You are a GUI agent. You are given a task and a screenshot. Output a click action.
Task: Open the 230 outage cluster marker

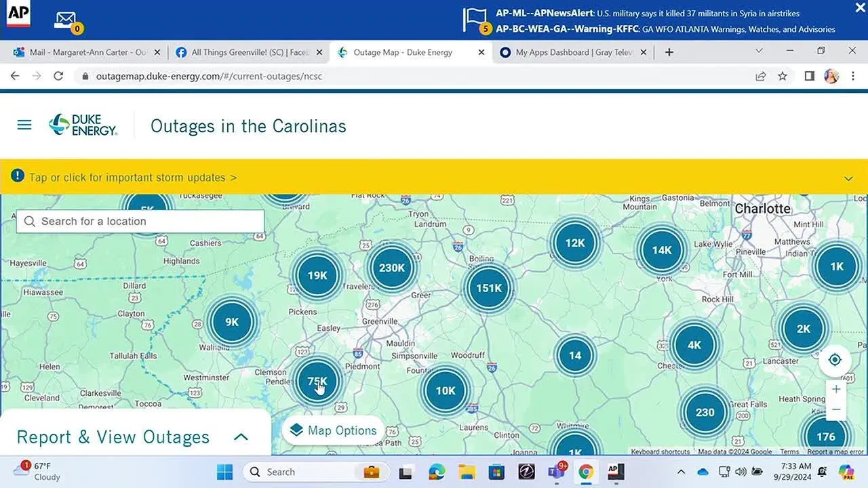pos(705,412)
